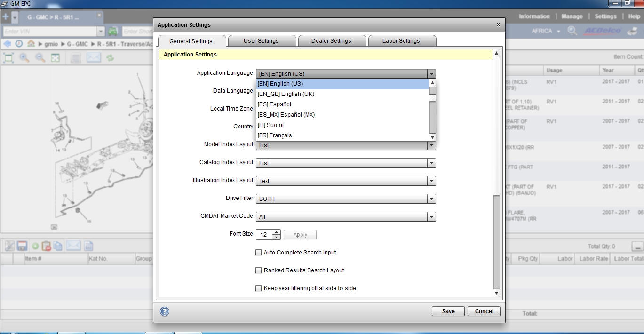Select [FR] Français language option

pos(342,135)
